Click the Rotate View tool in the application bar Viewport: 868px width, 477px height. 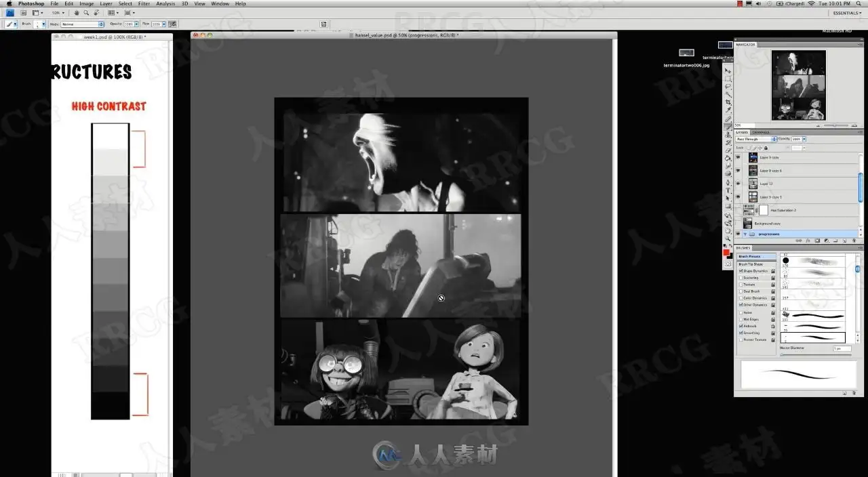click(x=96, y=13)
